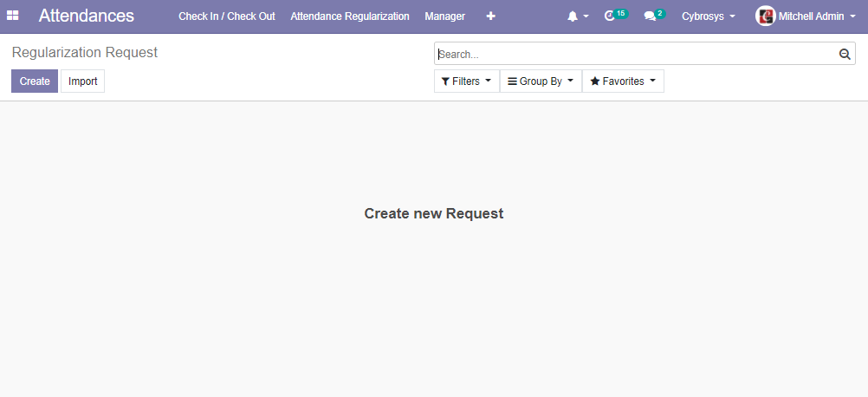868x397 pixels.
Task: Click the Regularization Request breadcrumb title
Action: pos(85,53)
